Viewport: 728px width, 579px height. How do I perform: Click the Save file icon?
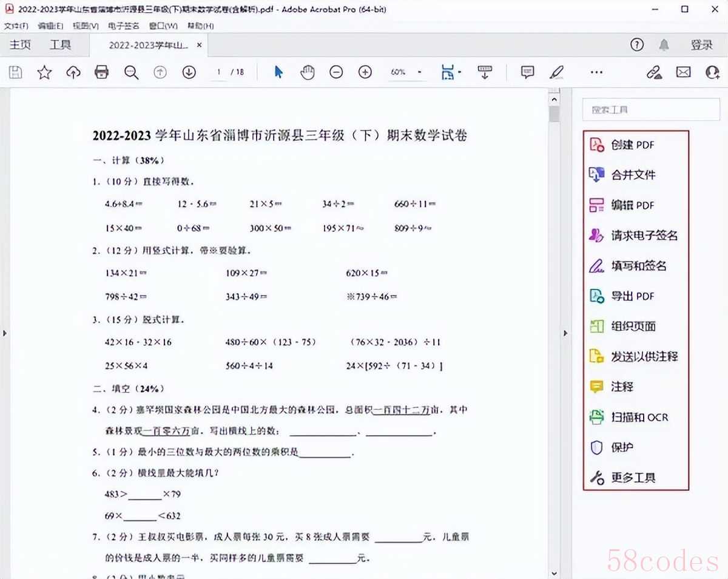[16, 73]
